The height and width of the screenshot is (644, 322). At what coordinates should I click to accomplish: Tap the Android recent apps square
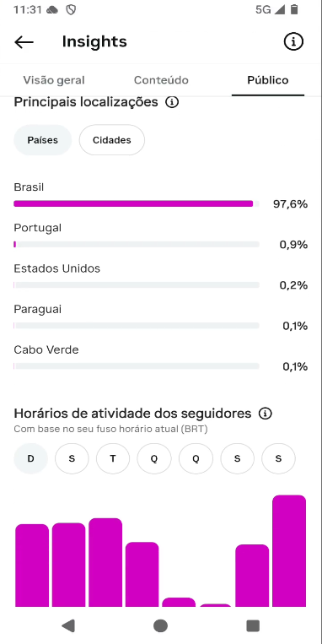point(253,625)
